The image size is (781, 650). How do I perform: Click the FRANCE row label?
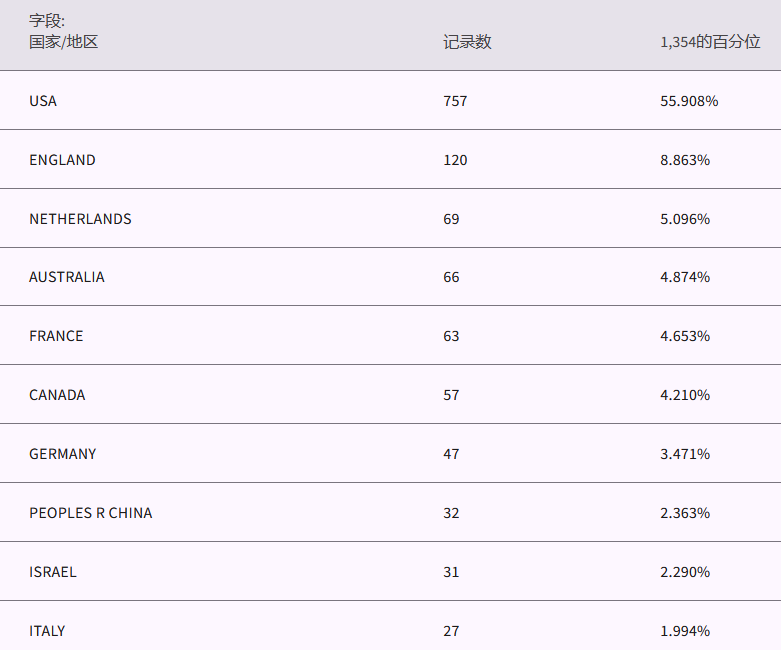(x=56, y=336)
